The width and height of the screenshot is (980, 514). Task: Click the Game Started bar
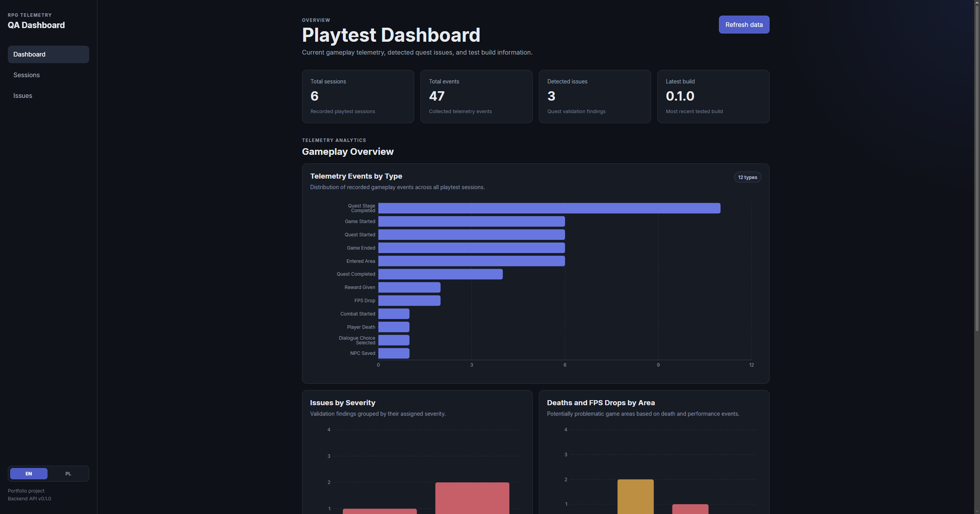click(471, 222)
